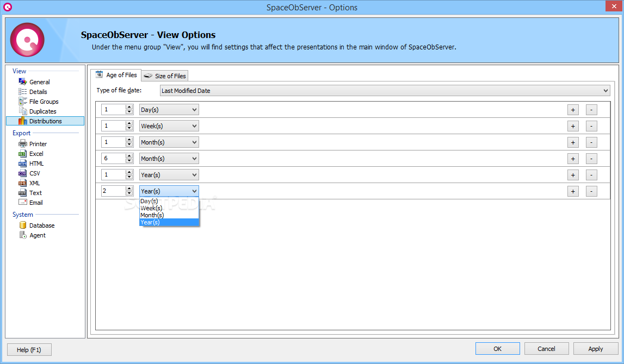Viewport: 624px width, 364px height.
Task: Add interval after 1 Month(s) row
Action: pos(573,142)
